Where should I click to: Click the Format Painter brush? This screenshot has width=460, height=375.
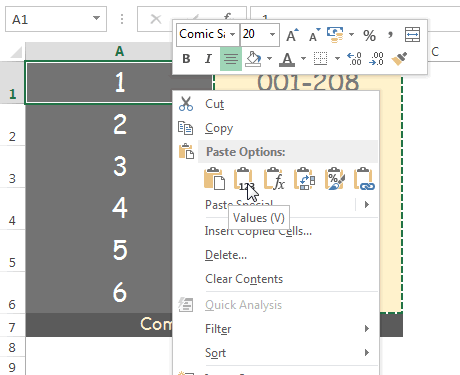coord(399,59)
